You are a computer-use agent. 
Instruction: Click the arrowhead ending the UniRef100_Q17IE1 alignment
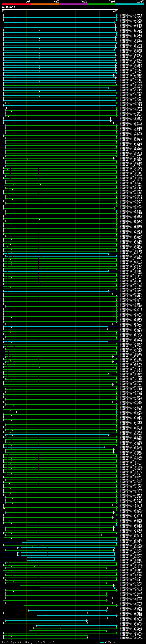point(87,613)
